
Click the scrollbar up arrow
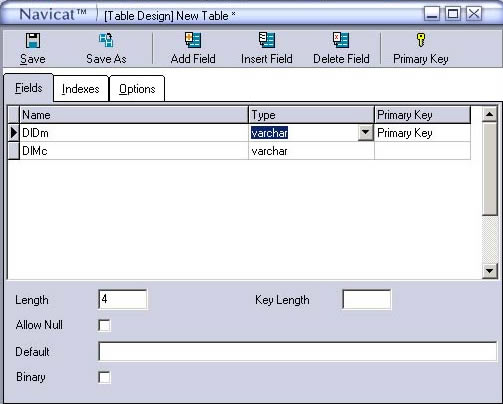click(489, 114)
